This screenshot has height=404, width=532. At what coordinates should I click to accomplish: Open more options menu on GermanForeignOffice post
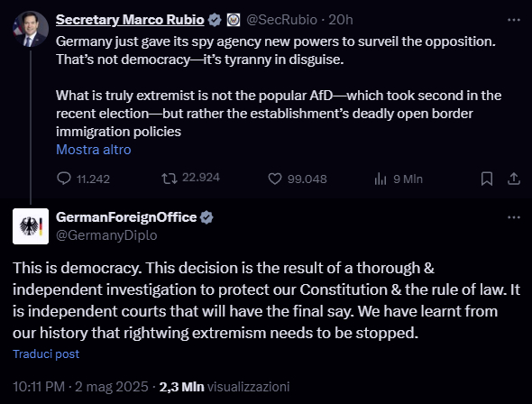coord(514,217)
